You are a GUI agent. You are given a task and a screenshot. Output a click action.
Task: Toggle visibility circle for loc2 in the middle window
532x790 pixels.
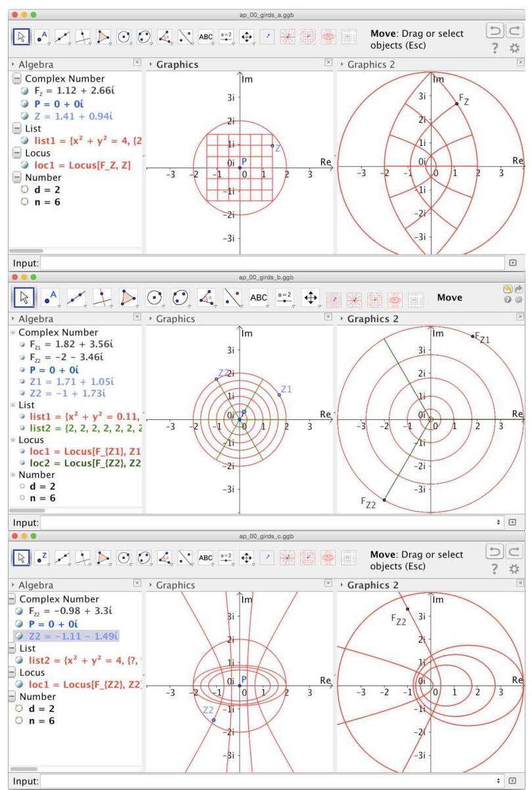tap(22, 463)
